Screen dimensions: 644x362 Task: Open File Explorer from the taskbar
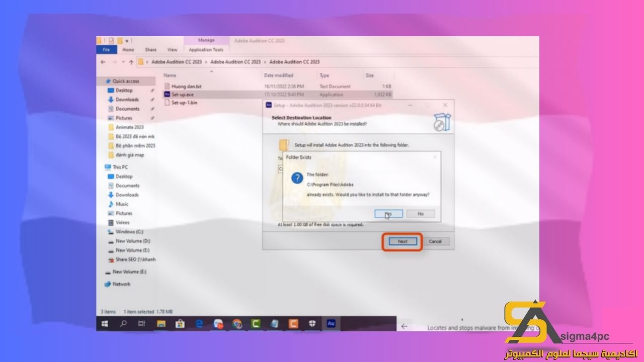coord(161,324)
